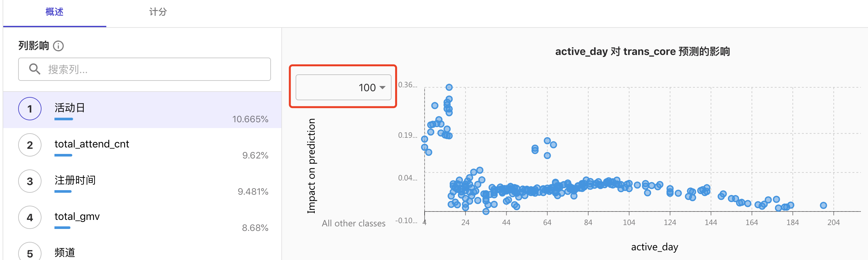This screenshot has height=260, width=868.
Task: Click the topmost scatter point near 0.36
Action: (449, 87)
